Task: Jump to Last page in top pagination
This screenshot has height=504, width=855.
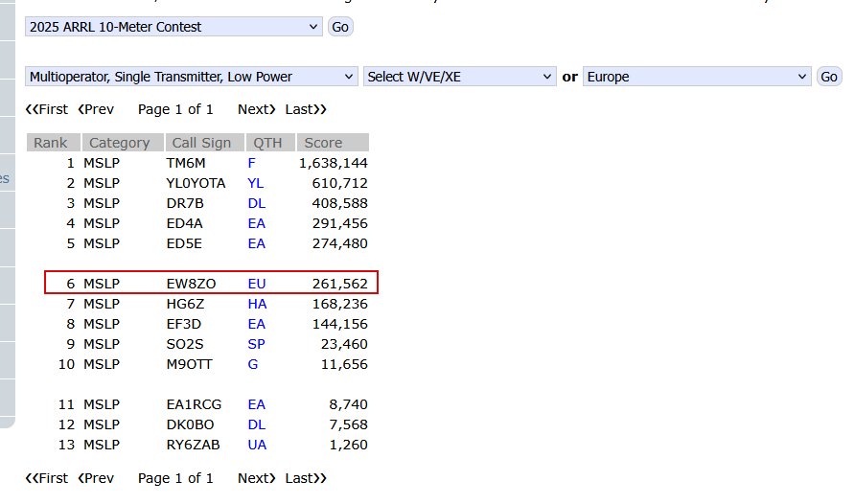Action: tap(306, 109)
